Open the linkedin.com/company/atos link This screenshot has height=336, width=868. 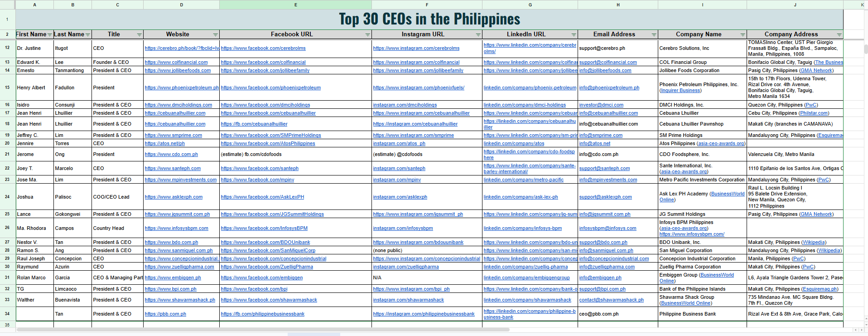514,143
